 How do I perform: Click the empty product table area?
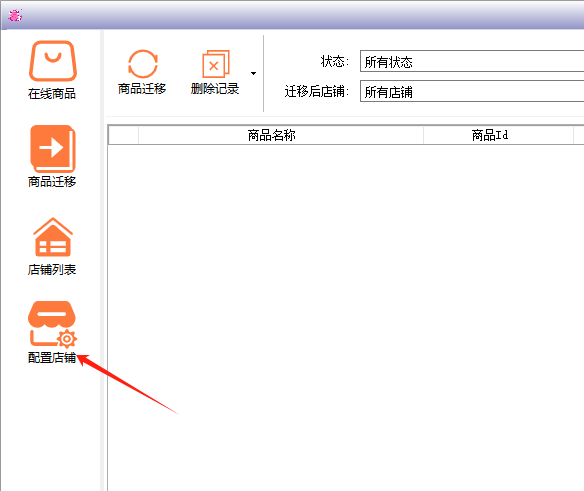[346, 317]
